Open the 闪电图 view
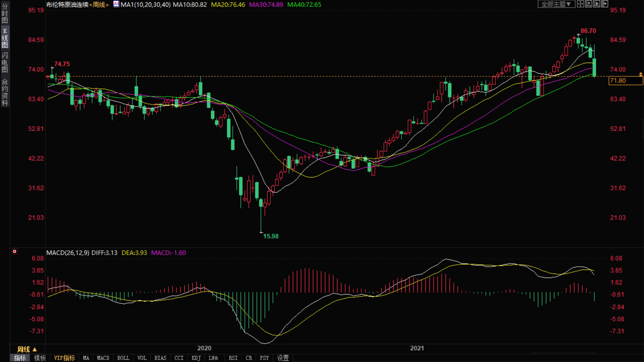644x362 pixels. [5, 62]
